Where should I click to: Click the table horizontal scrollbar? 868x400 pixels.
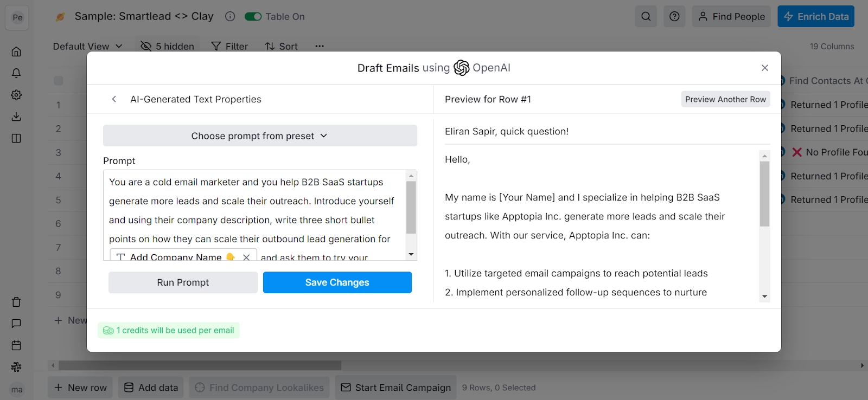click(200, 365)
